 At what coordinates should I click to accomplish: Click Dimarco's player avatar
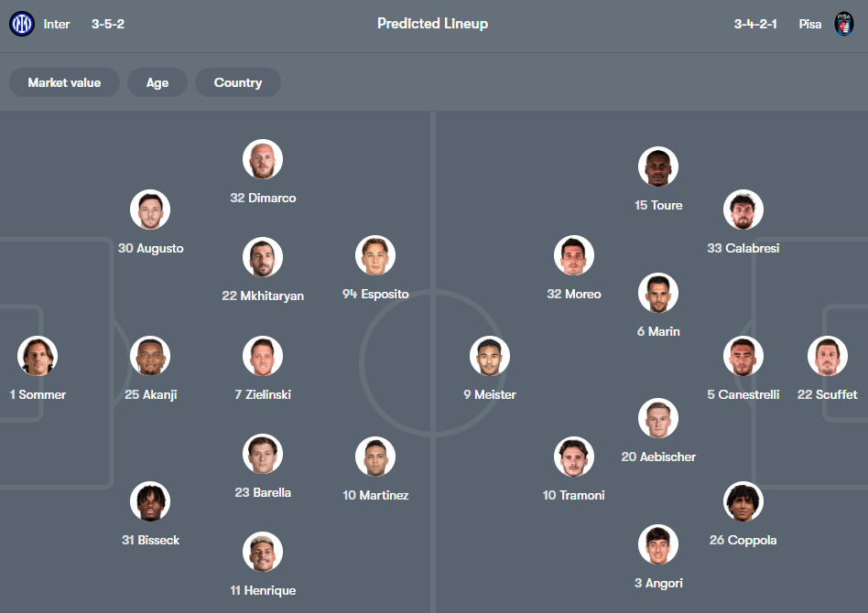coord(262,159)
